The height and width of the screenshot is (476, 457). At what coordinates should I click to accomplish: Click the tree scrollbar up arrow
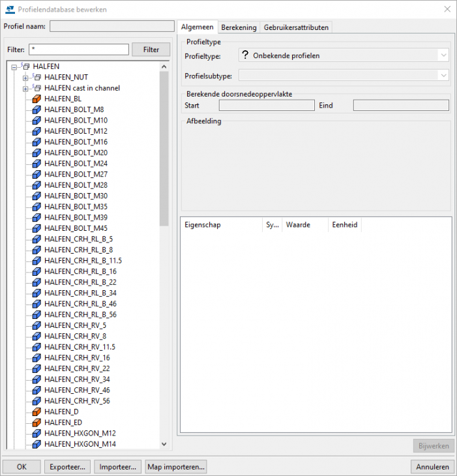pos(164,67)
